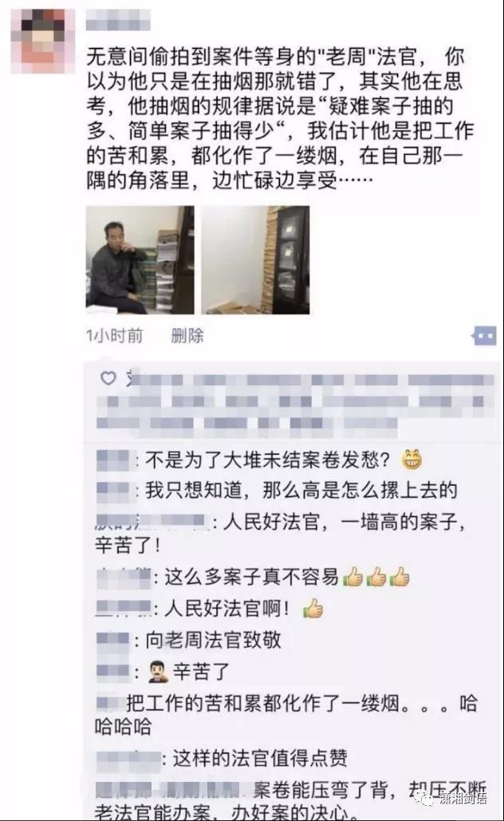
Task: Click 删除 to delete the post
Action: 187,336
